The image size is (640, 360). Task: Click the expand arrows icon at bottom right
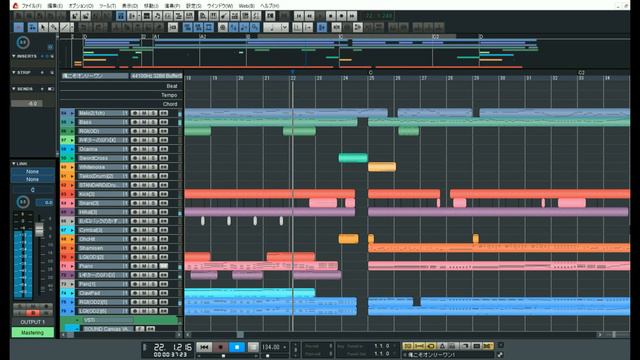[500, 354]
